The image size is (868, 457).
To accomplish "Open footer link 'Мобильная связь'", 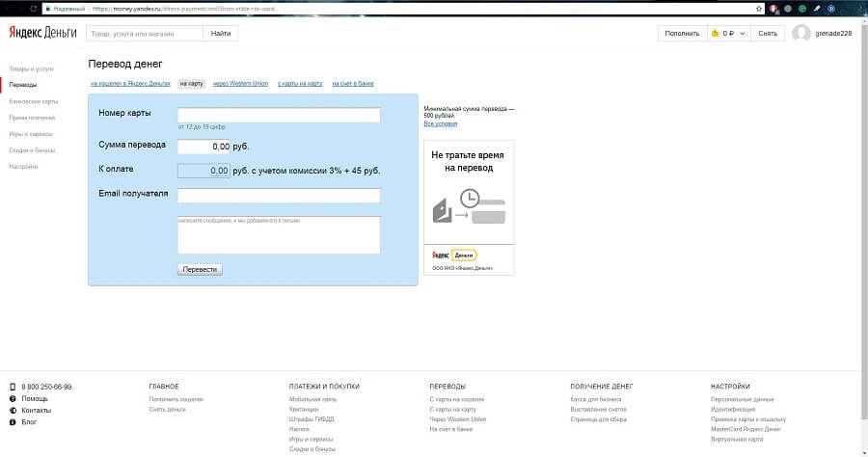I will coord(312,399).
